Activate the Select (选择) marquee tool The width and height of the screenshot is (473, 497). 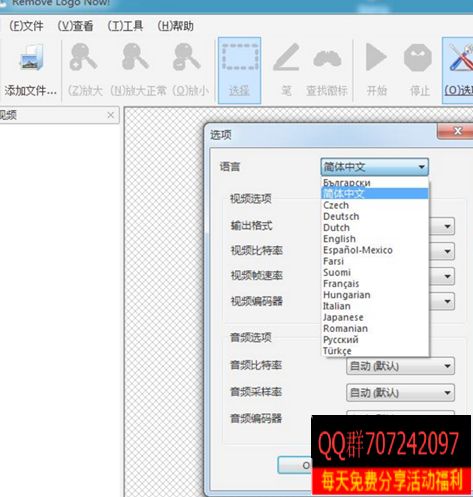pos(239,70)
